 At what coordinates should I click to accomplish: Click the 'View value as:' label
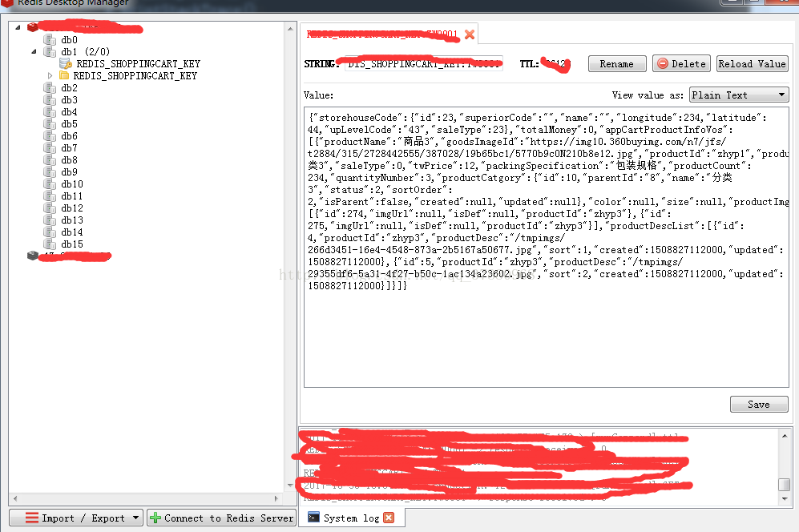(648, 95)
